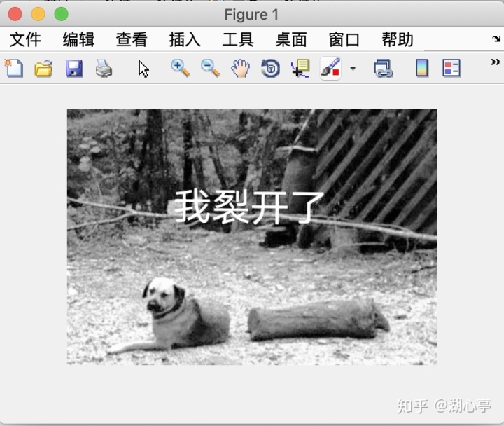Open the 查看 menu
This screenshot has width=504, height=426.
coord(132,39)
